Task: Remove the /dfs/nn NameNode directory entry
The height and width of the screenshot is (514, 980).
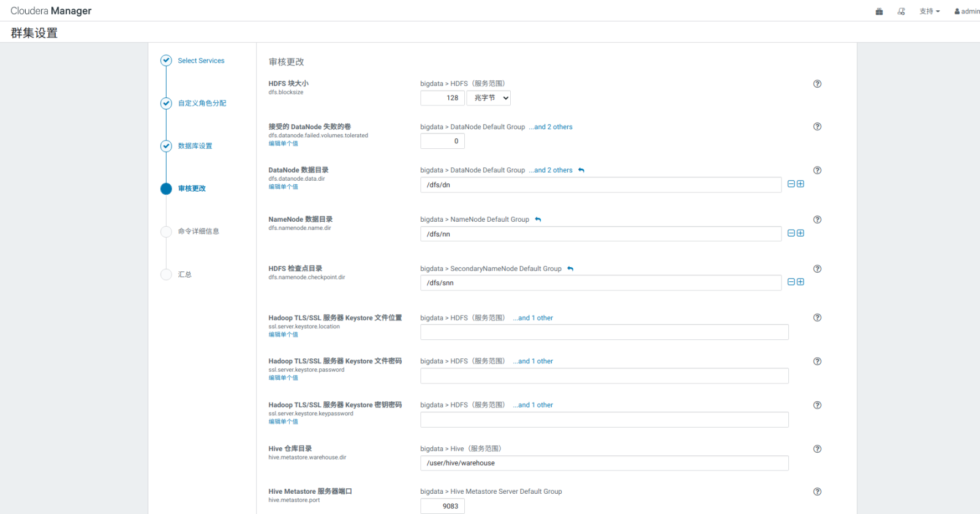Action: (x=791, y=233)
